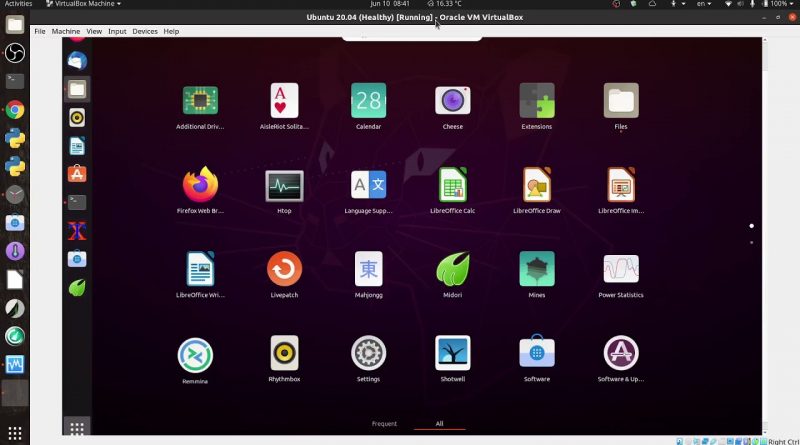800x445 pixels.
Task: Expand the VirtualBox Machine app menu
Action: (x=84, y=4)
